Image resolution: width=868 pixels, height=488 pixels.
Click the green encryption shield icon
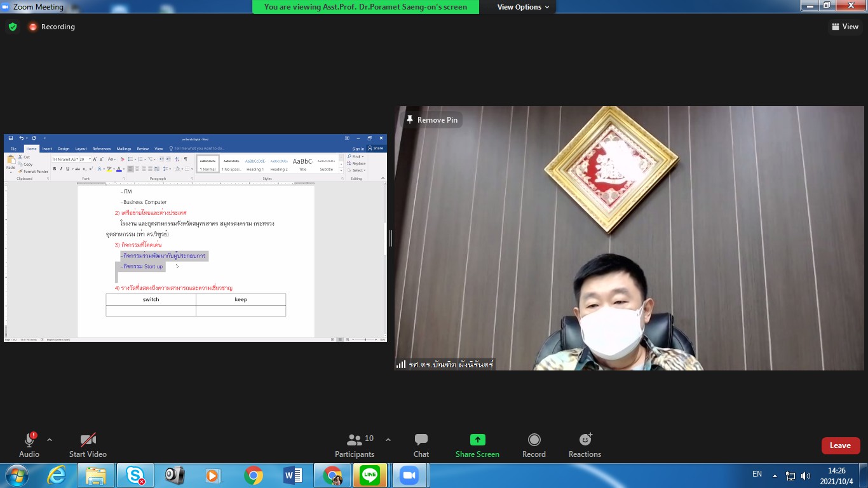click(13, 27)
